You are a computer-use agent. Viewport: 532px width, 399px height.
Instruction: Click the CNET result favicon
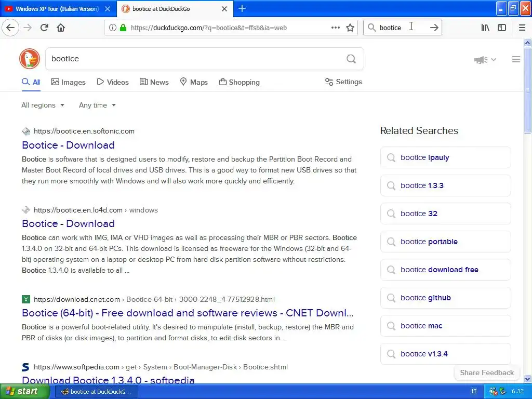[26, 299]
